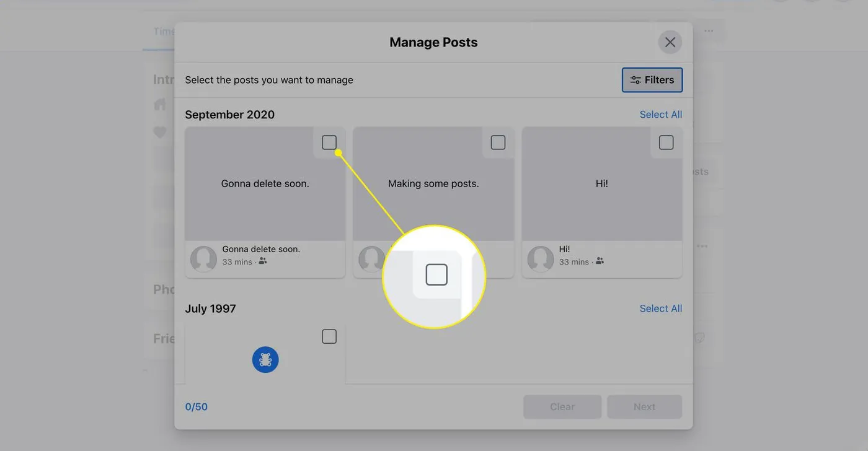Click Select All for September 2020

coord(660,114)
